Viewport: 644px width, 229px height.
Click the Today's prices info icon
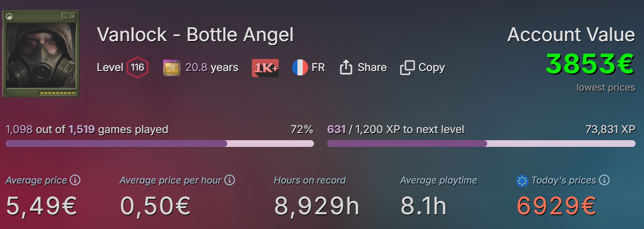604,180
